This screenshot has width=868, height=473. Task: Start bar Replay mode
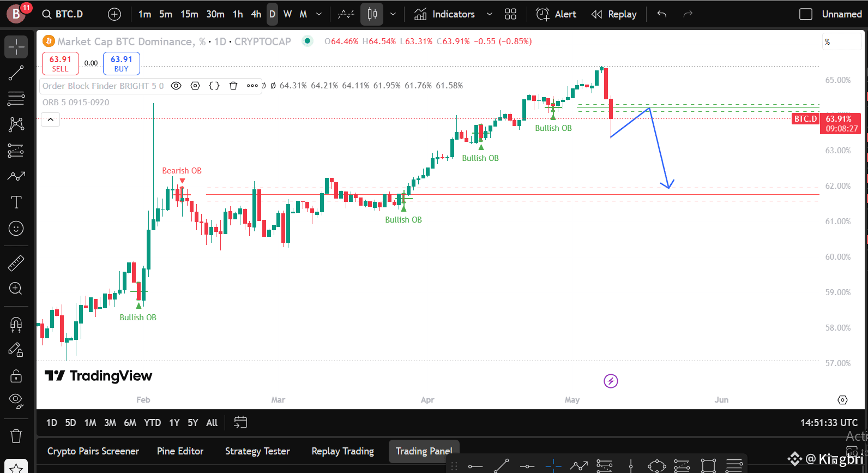pyautogui.click(x=614, y=14)
